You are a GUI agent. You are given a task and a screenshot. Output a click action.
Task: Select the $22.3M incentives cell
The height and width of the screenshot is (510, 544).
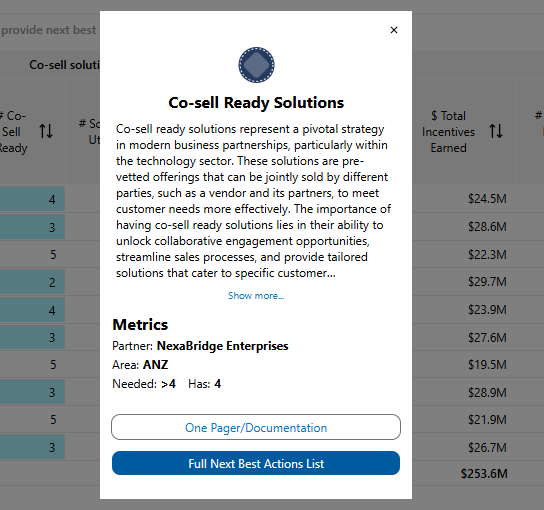click(x=487, y=255)
